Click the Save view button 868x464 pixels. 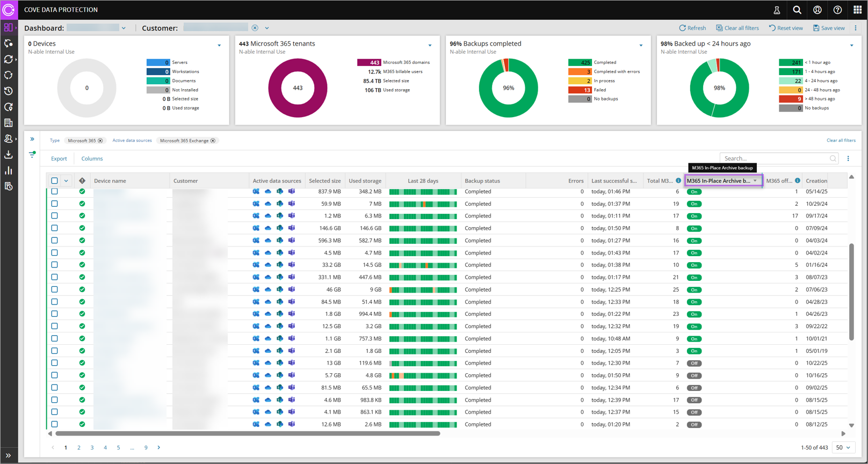[x=829, y=28]
